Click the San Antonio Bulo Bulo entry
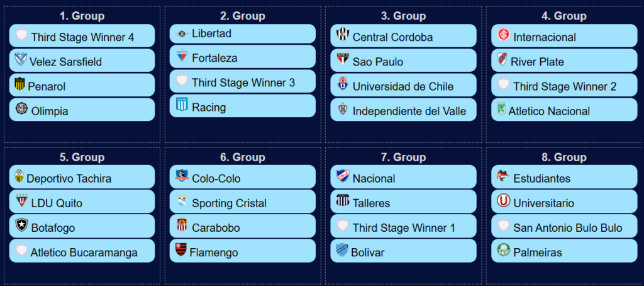 tap(564, 226)
